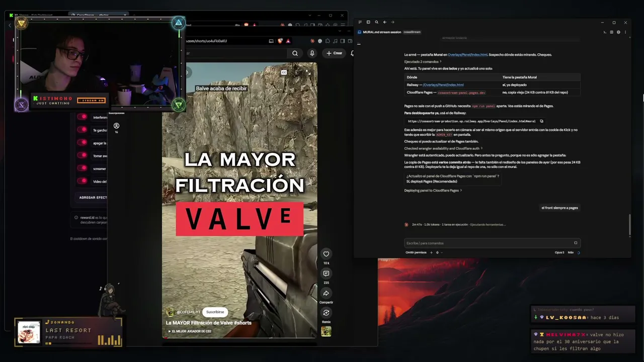
Task: Click the chat window vertical scrollbar
Action: pos(629,225)
